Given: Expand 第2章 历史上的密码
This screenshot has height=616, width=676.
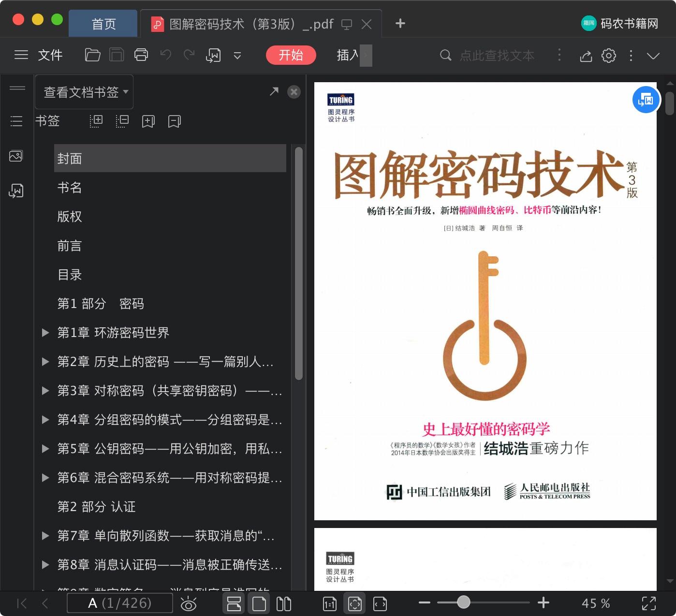Looking at the screenshot, I should click(45, 361).
